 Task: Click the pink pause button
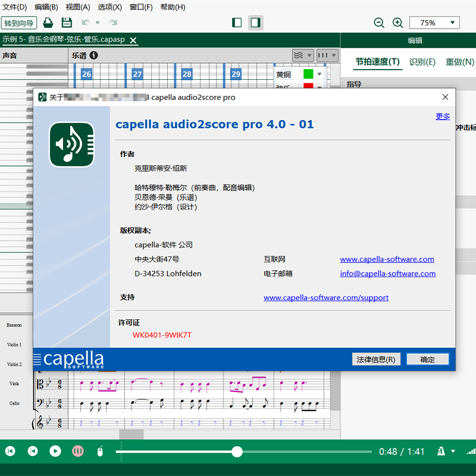click(78, 451)
